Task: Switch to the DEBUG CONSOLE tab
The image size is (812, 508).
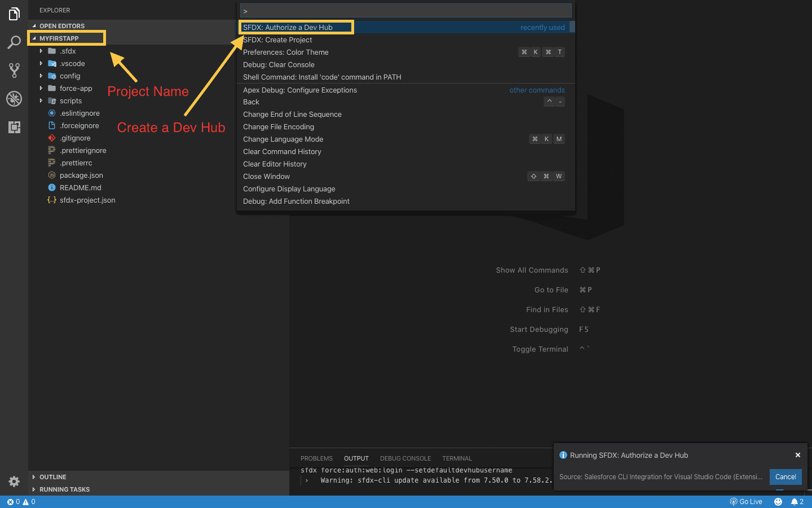Action: click(x=405, y=458)
